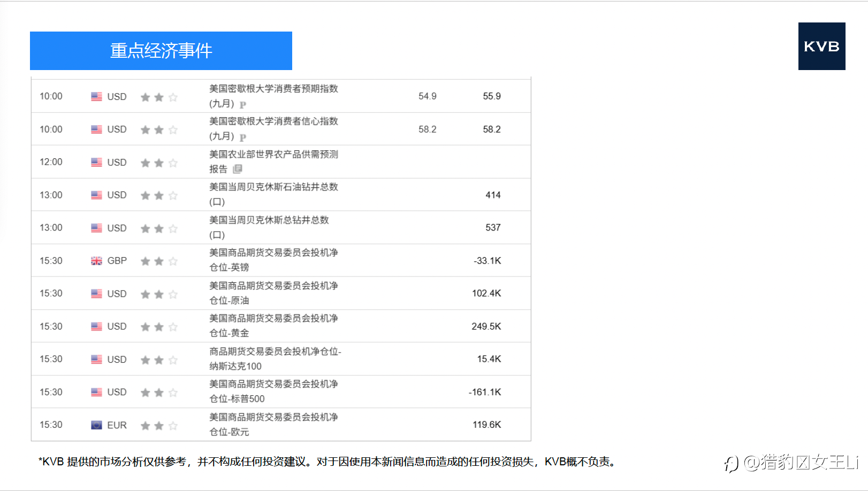868x491 pixels.
Task: Open the 纳斯达克100 net position event
Action: pos(275,359)
